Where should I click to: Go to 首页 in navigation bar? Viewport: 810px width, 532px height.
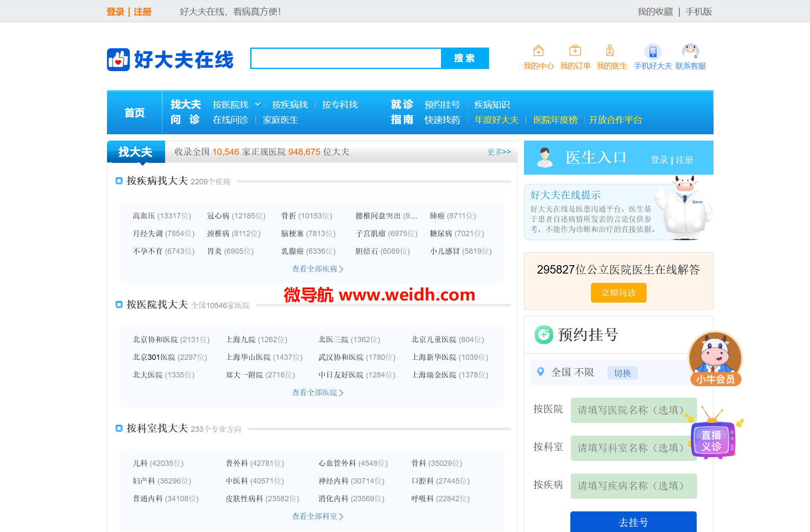pyautogui.click(x=134, y=112)
